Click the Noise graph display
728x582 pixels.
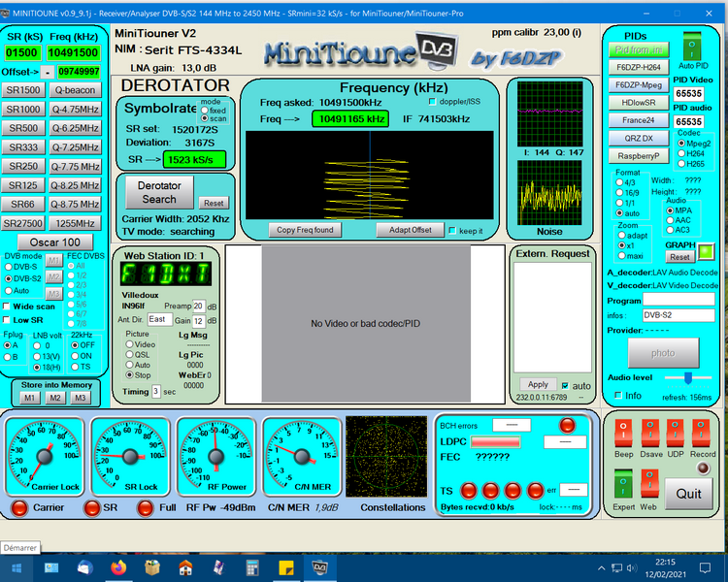click(549, 193)
